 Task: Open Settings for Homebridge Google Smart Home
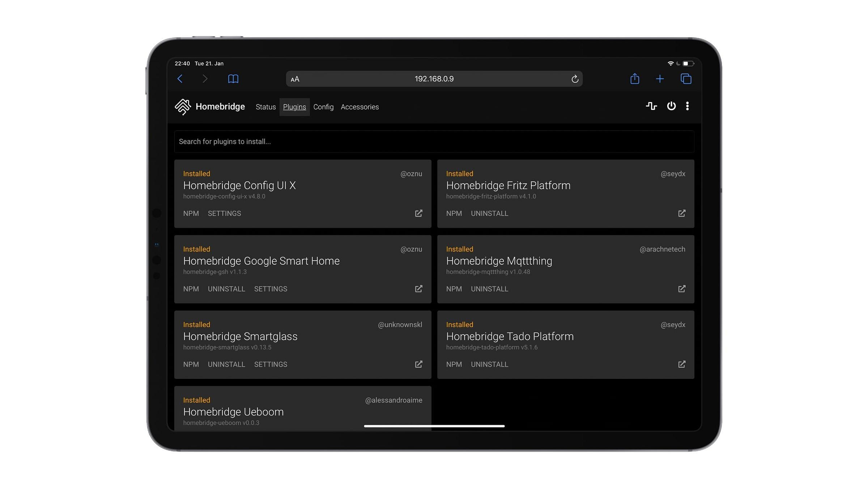pos(271,289)
